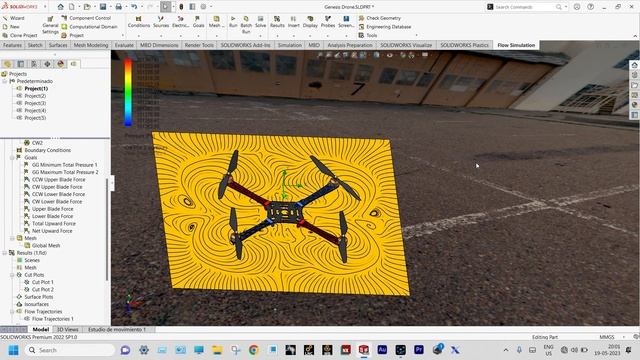
Task: Select Project(4) in the projects tree
Action: [35, 111]
